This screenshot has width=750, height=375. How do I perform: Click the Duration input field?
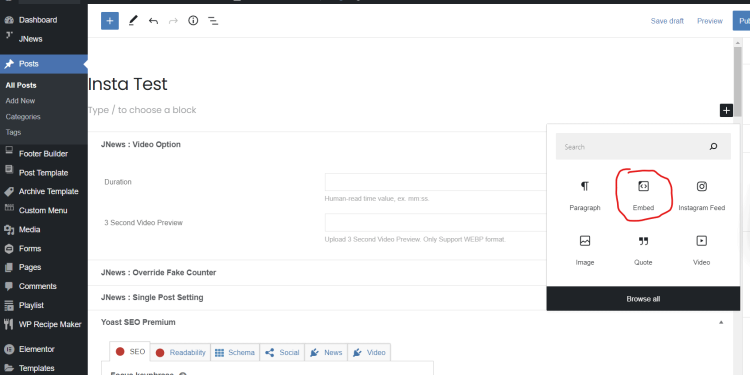pos(435,182)
